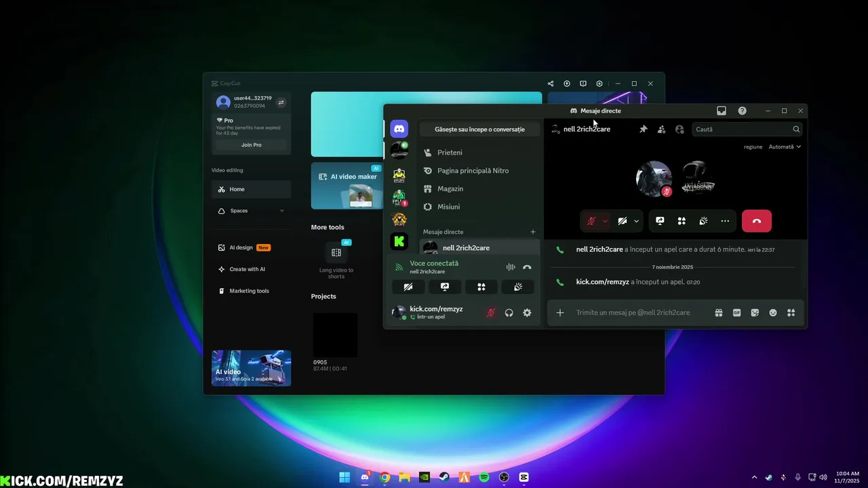
Task: Open apps launcher in message bar
Action: (791, 312)
